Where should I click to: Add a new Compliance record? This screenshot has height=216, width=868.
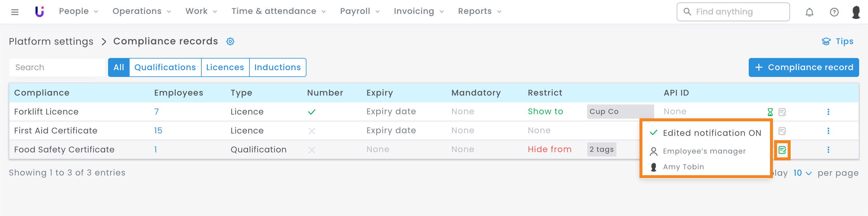coord(804,67)
